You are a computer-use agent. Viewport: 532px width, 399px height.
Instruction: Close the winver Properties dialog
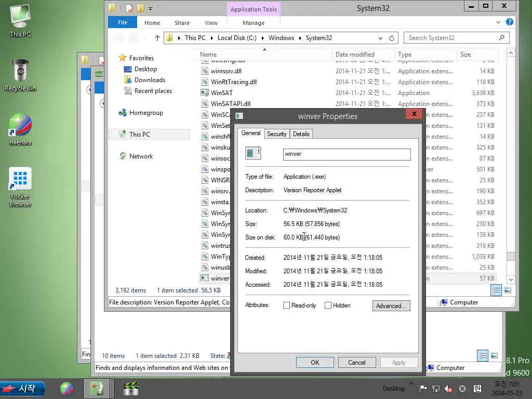[x=414, y=114]
